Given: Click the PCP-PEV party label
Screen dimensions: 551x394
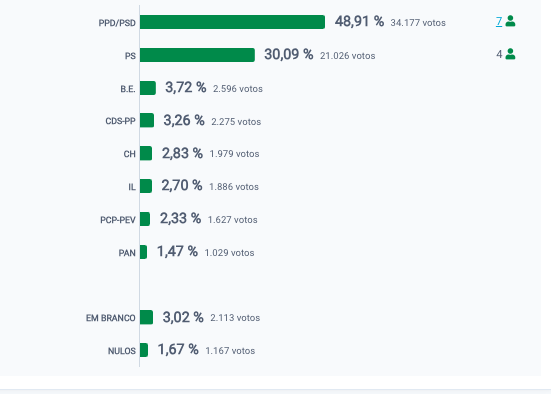Looking at the screenshot, I should [x=118, y=220].
